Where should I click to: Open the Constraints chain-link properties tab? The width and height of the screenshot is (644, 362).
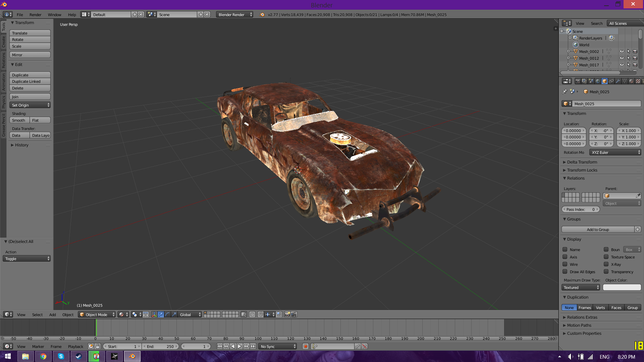tap(611, 81)
